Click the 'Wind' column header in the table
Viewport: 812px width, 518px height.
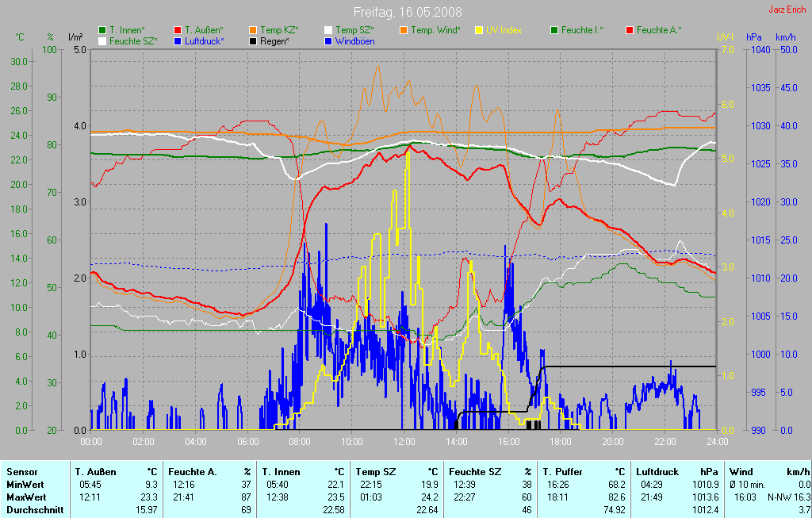[741, 472]
